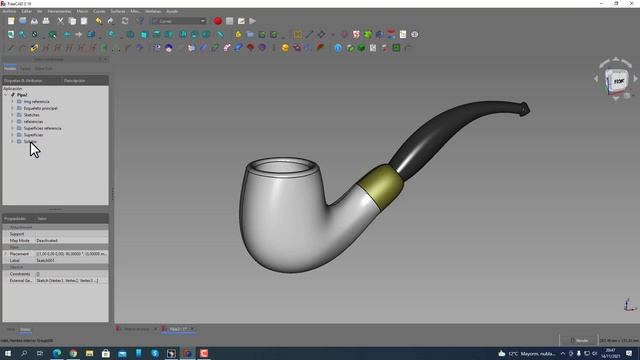Click the pink pipe surface icon
This screenshot has width=640, height=360.
(227, 48)
